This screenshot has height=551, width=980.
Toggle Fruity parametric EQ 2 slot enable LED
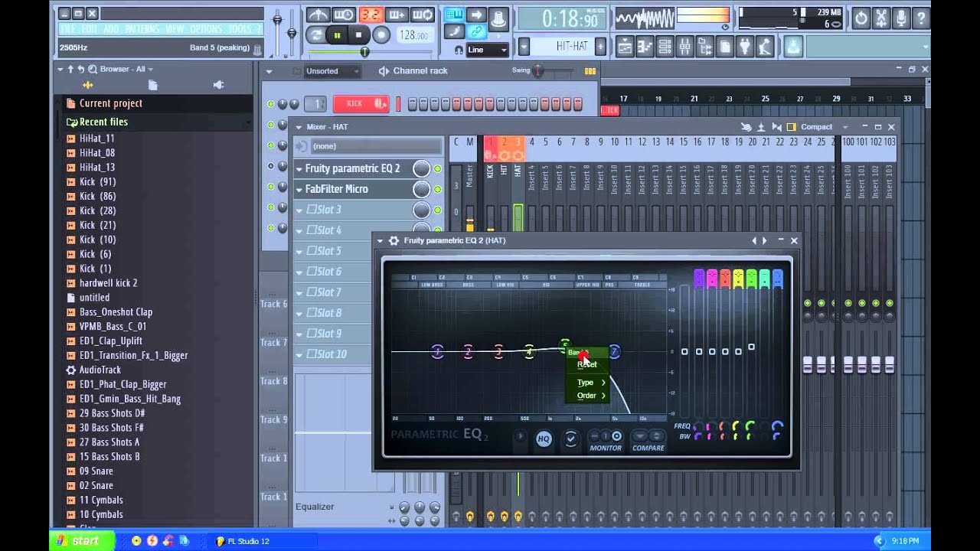[438, 168]
